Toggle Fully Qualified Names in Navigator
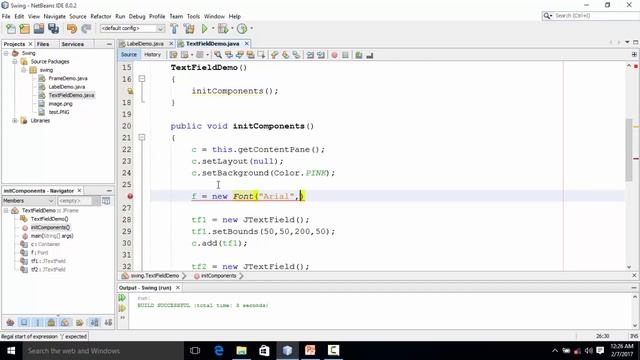 (x=80, y=322)
